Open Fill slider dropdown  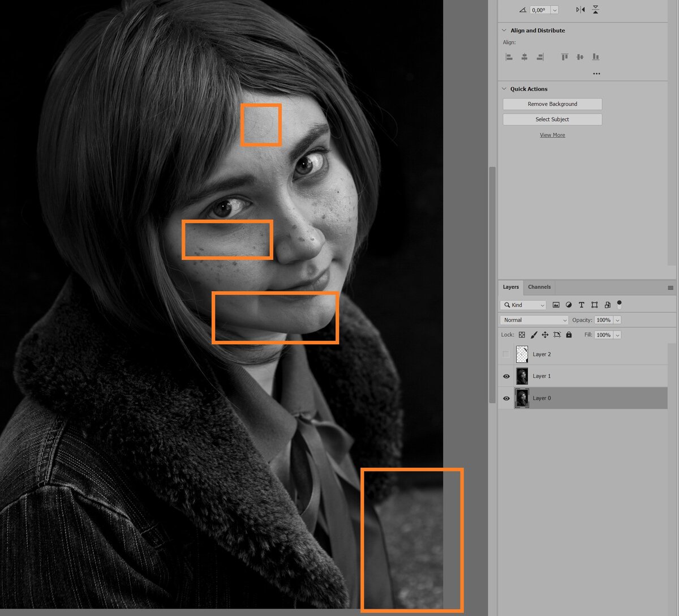coord(617,335)
